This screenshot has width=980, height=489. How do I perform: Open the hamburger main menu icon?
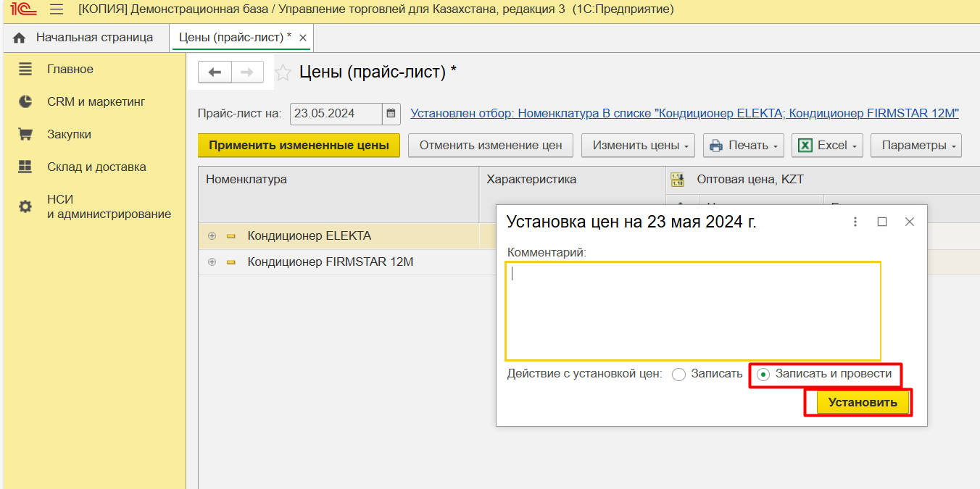56,9
